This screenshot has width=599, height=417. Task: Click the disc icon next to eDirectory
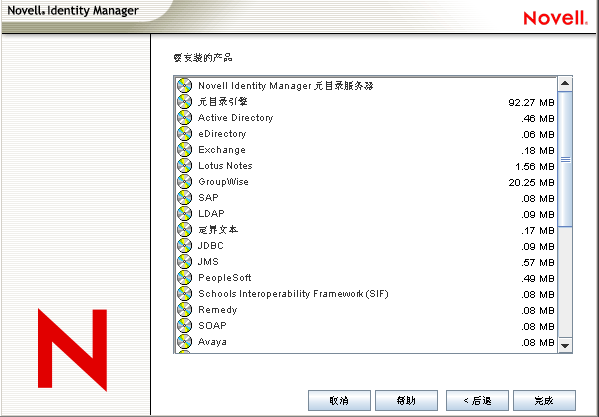coord(185,134)
